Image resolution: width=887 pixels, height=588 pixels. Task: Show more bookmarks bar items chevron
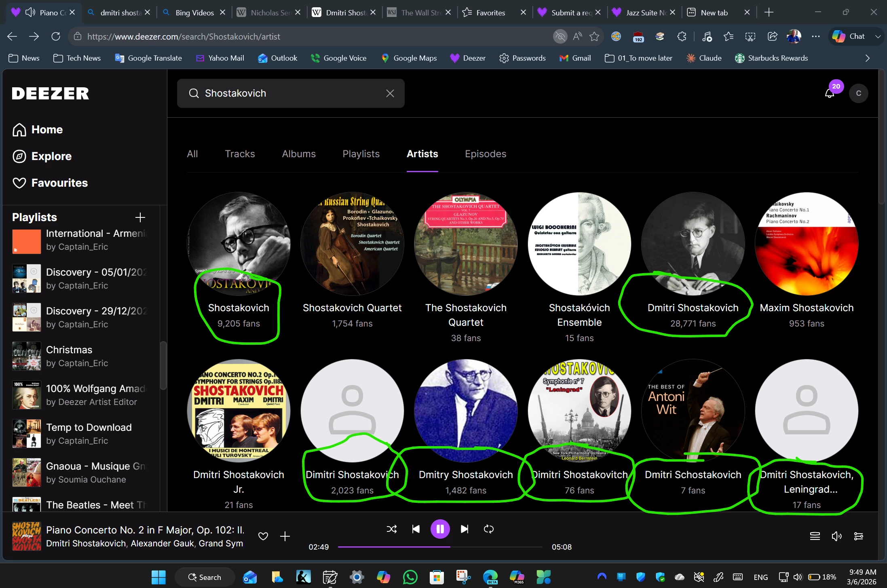[867, 58]
